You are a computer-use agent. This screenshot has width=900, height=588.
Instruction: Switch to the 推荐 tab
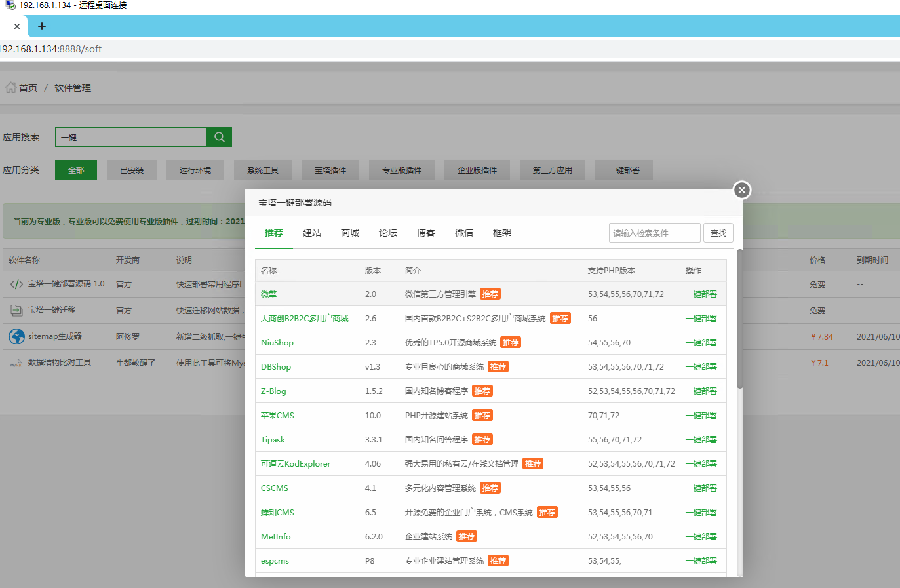274,233
